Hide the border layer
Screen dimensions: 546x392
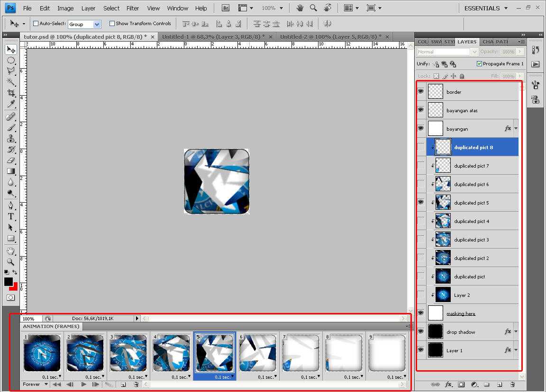point(421,91)
